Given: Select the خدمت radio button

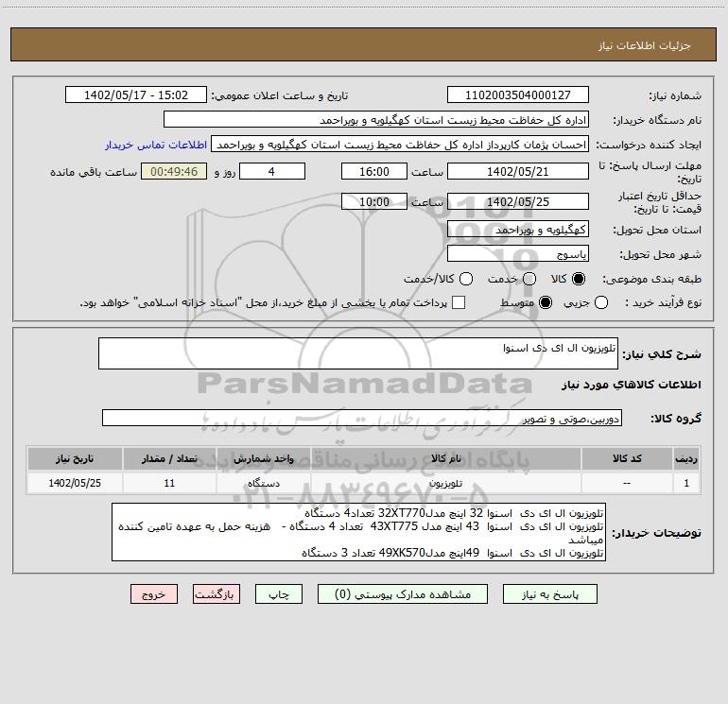Looking at the screenshot, I should click(529, 279).
